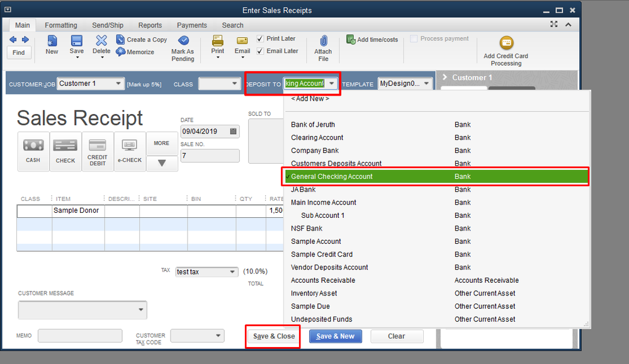
Task: Open the Customer:Job dropdown
Action: click(x=118, y=84)
